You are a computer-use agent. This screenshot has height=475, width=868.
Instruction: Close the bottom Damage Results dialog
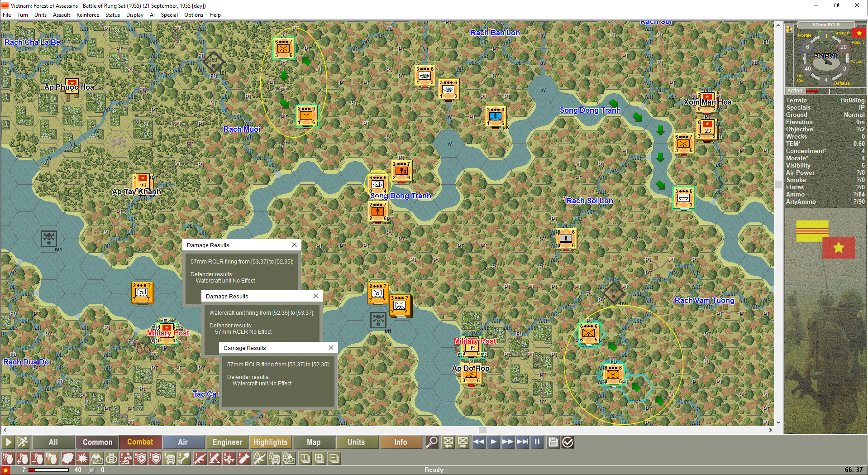pyautogui.click(x=331, y=348)
